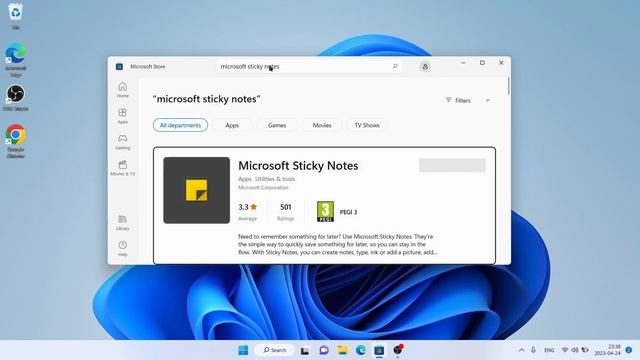Click the volume speaker tray icon
The width and height of the screenshot is (640, 360).
575,350
